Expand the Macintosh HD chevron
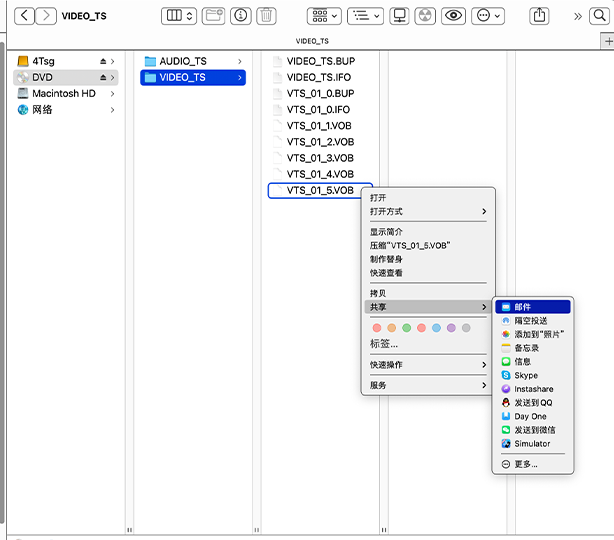 112,94
